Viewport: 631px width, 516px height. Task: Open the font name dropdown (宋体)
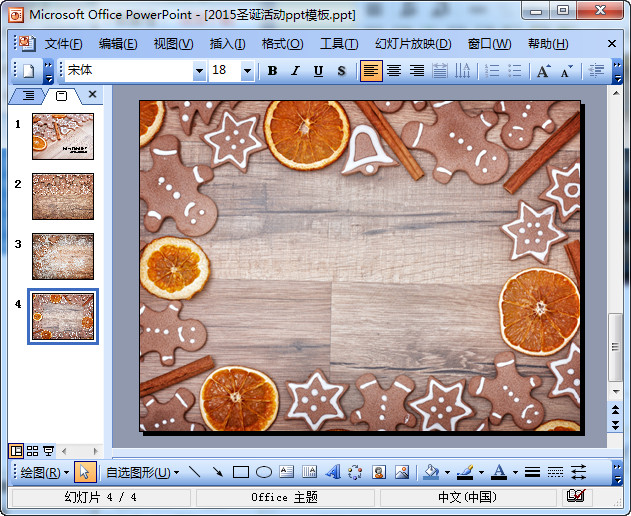[199, 71]
